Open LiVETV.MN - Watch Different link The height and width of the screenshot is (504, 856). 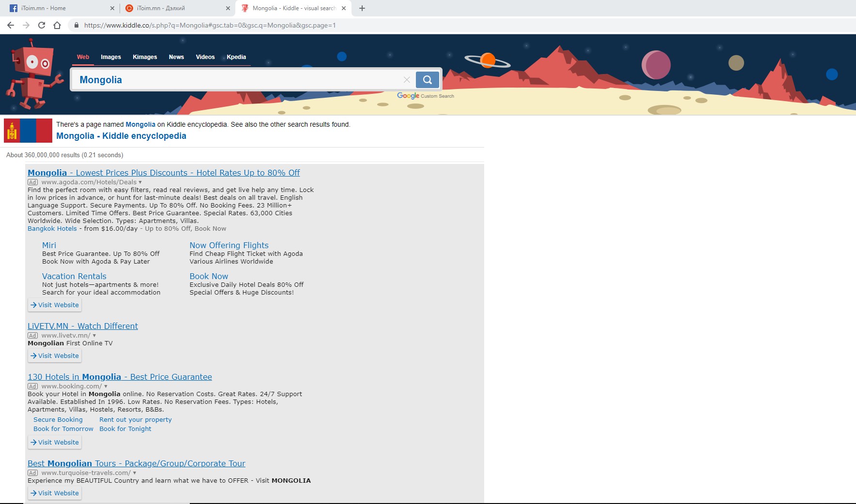point(83,326)
